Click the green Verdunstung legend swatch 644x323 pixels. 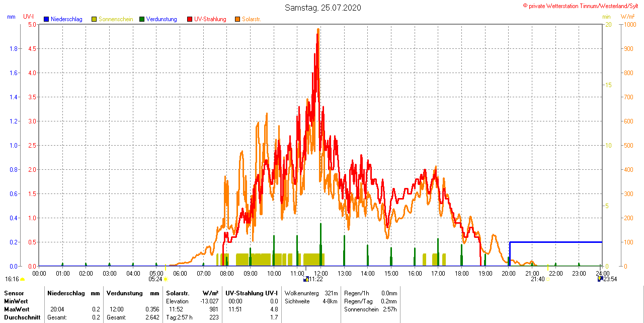click(x=142, y=19)
